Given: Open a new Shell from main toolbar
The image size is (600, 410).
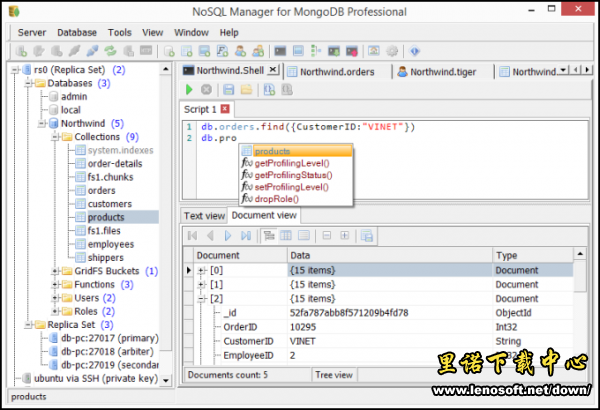Looking at the screenshot, I should [280, 51].
